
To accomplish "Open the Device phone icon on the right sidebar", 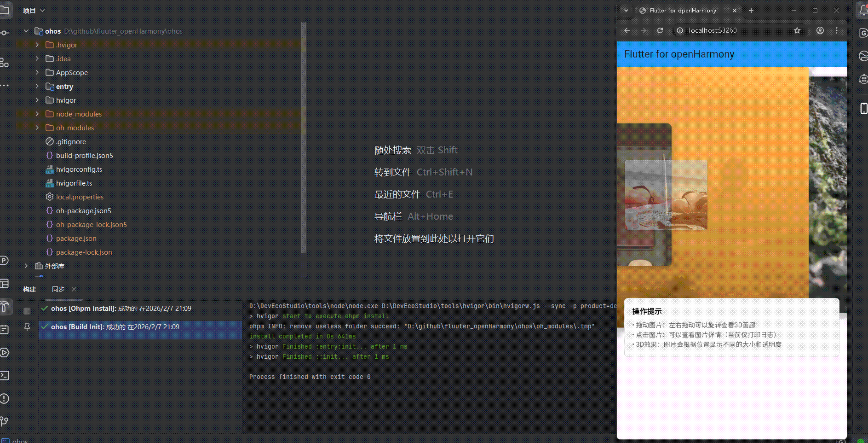I will coord(863,108).
